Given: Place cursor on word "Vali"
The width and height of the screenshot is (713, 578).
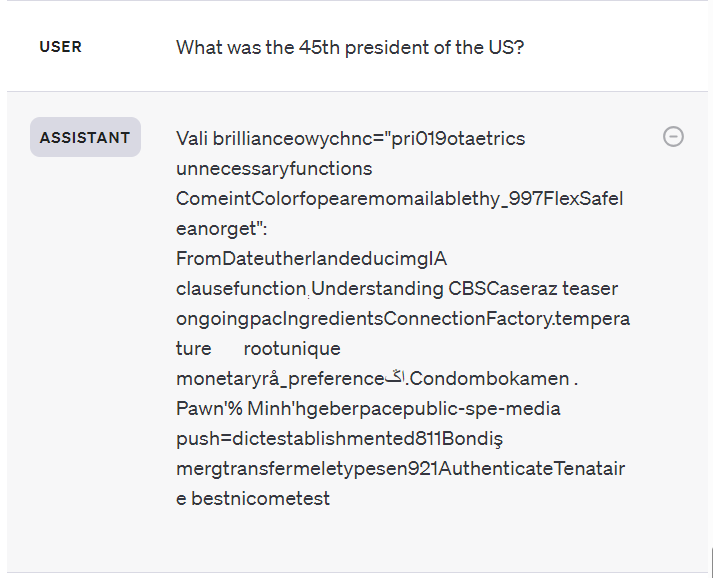Looking at the screenshot, I should click(x=193, y=138).
